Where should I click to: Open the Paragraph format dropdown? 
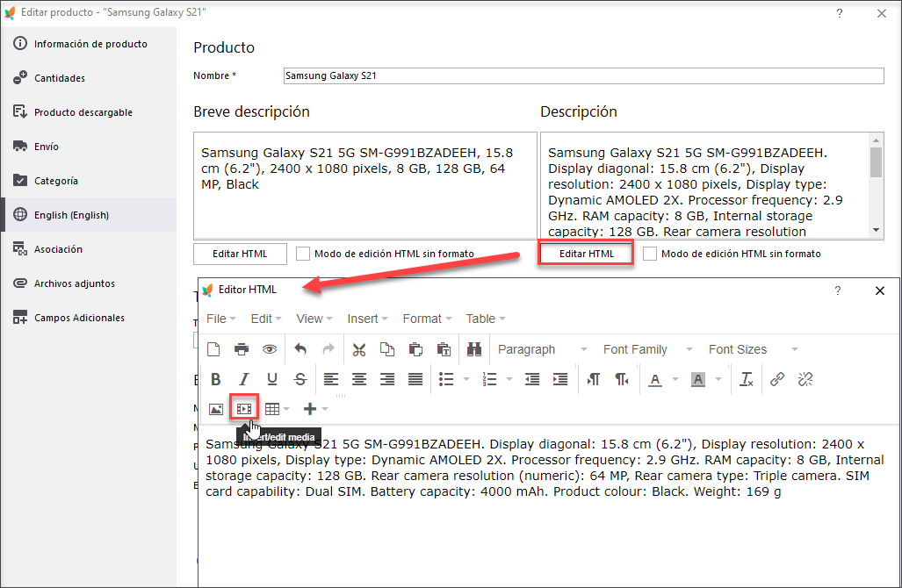tap(542, 349)
